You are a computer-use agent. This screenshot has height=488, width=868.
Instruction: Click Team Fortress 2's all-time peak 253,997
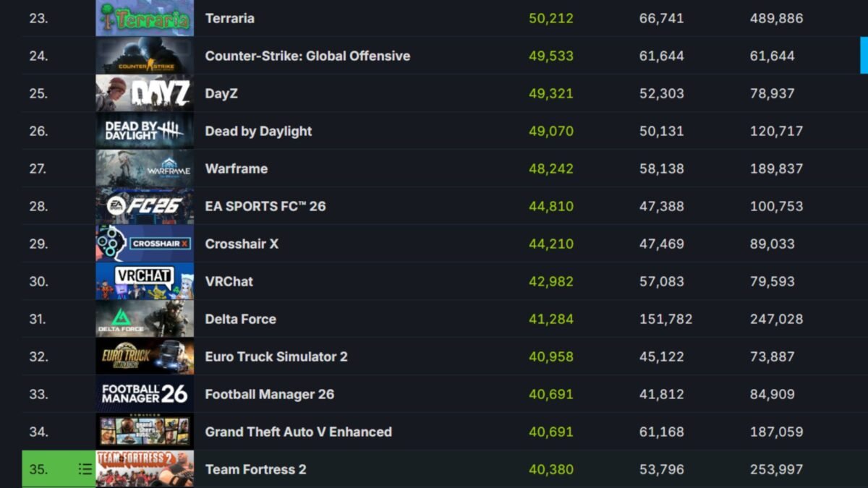coord(777,469)
